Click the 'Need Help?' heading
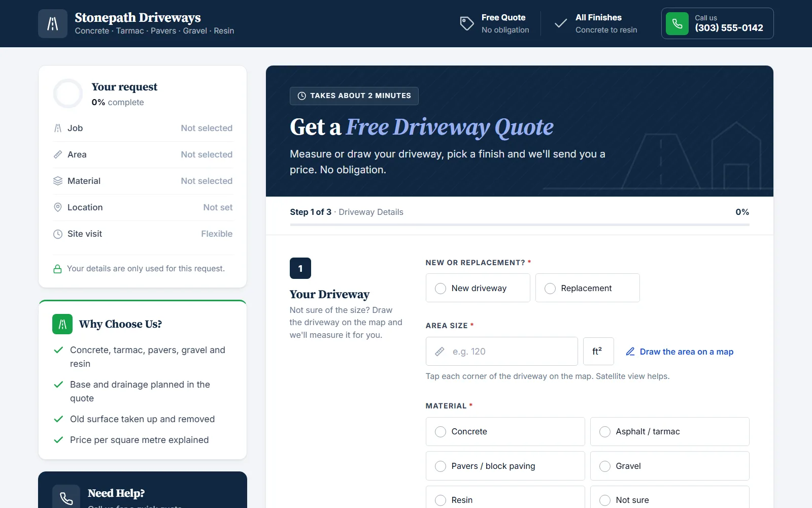Image resolution: width=812 pixels, height=508 pixels. [x=116, y=493]
